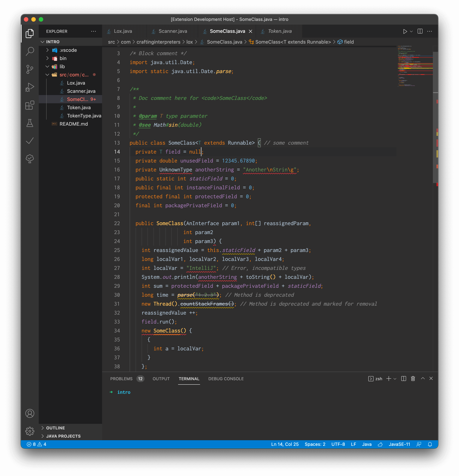Click the editor minimap preview
Screen dimensions: 459x476
pyautogui.click(x=415, y=66)
